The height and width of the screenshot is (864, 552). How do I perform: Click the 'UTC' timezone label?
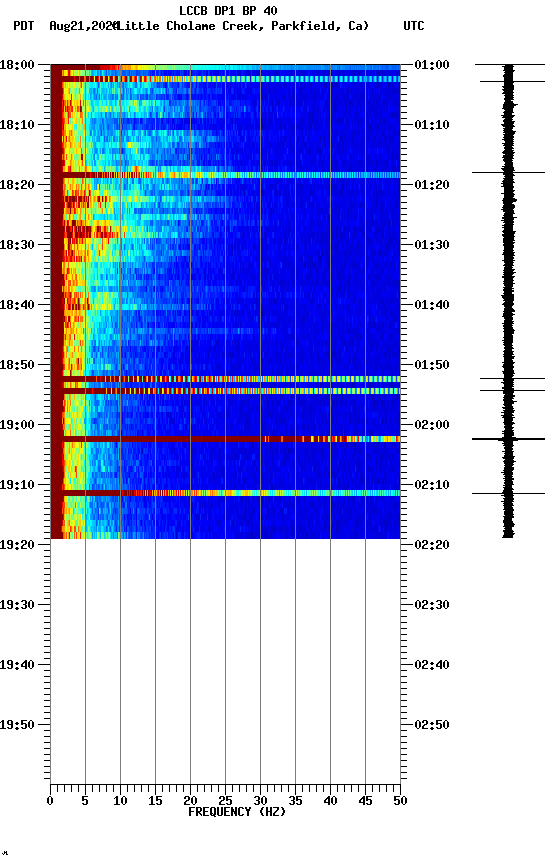[x=414, y=26]
